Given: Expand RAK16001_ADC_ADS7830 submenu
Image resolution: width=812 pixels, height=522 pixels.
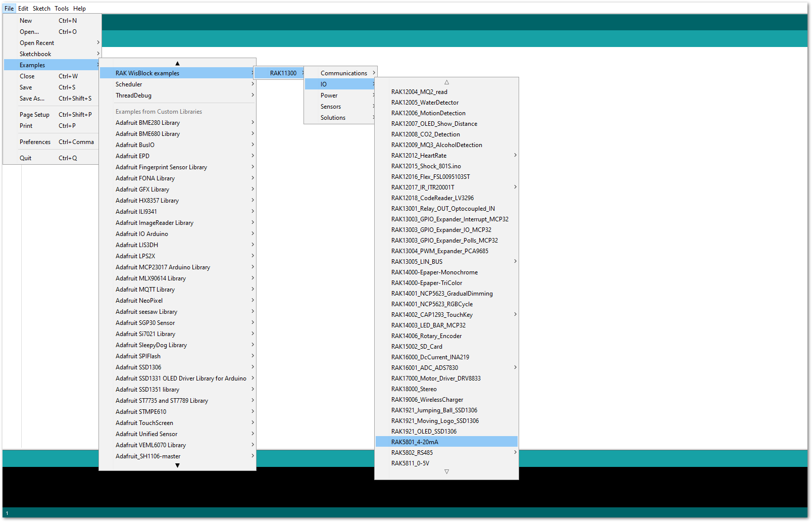Looking at the screenshot, I should pyautogui.click(x=447, y=368).
